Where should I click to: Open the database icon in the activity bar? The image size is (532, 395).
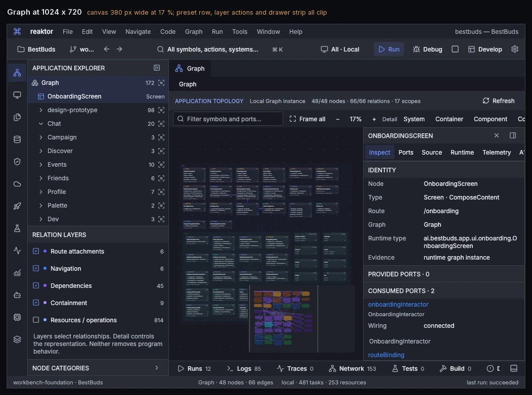(x=17, y=139)
